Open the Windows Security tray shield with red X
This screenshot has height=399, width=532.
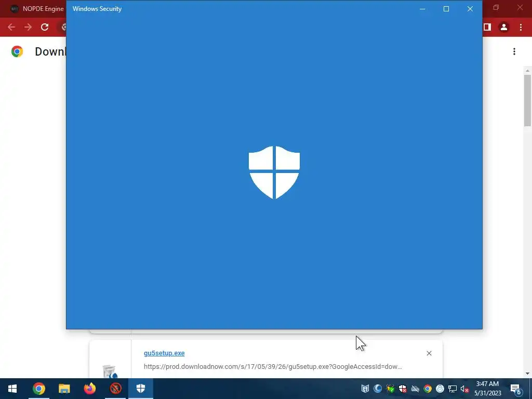[x=403, y=389]
